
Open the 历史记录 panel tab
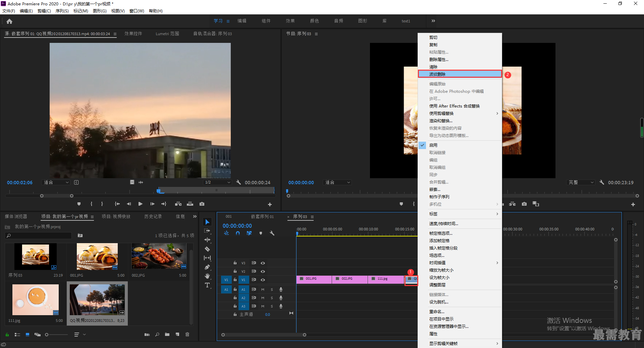[153, 216]
